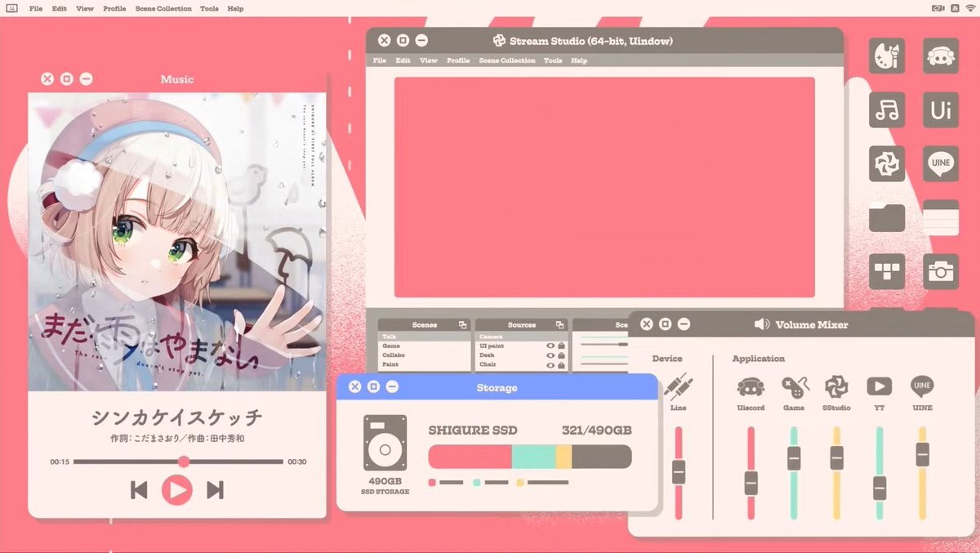Open the paint palette desktop icon
This screenshot has width=980, height=553.
tap(887, 56)
